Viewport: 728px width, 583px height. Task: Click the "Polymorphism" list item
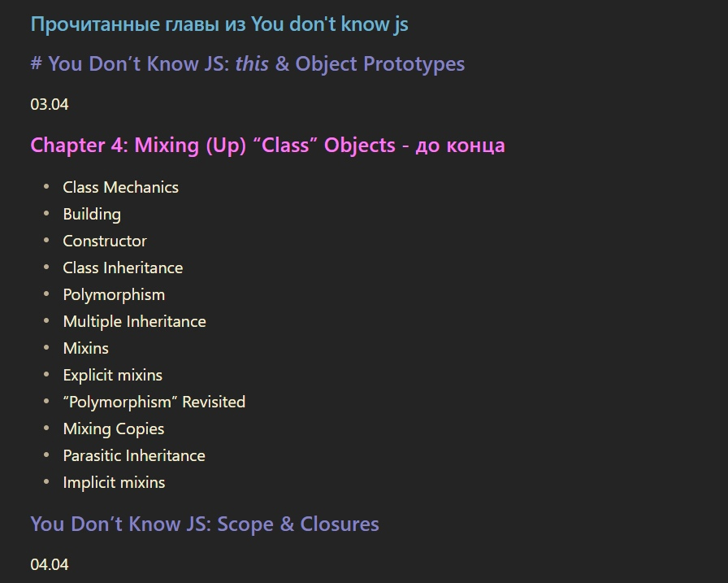coord(114,294)
